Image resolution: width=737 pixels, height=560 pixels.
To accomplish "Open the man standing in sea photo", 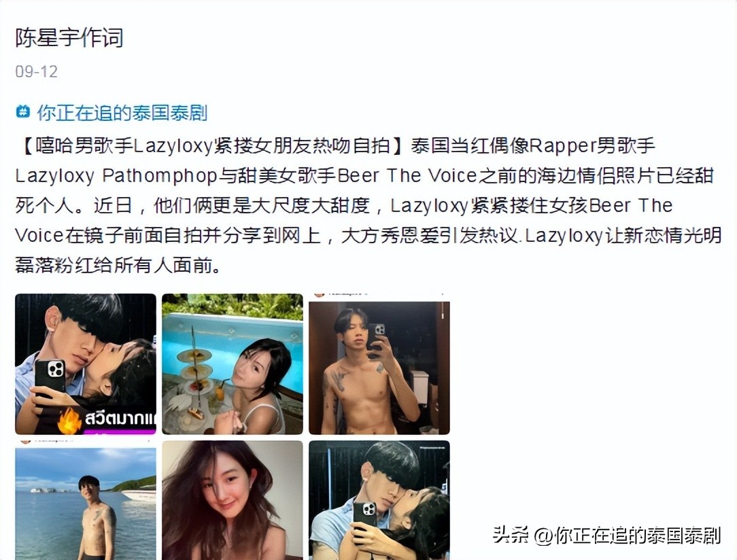I will point(86,500).
